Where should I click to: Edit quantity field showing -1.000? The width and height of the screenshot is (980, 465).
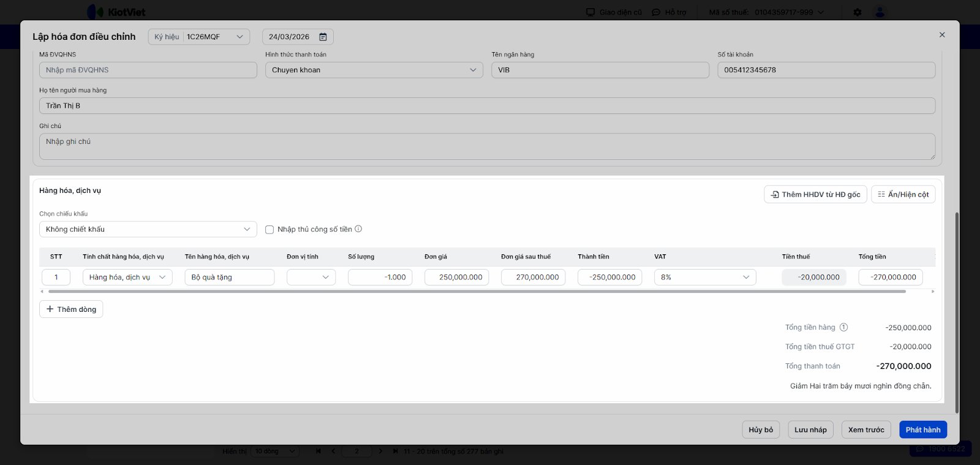380,277
